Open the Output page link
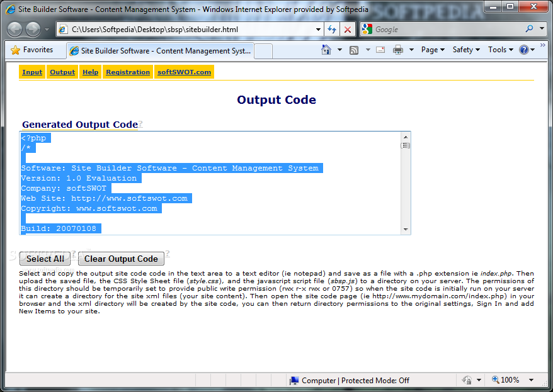The image size is (553, 392). tap(62, 72)
